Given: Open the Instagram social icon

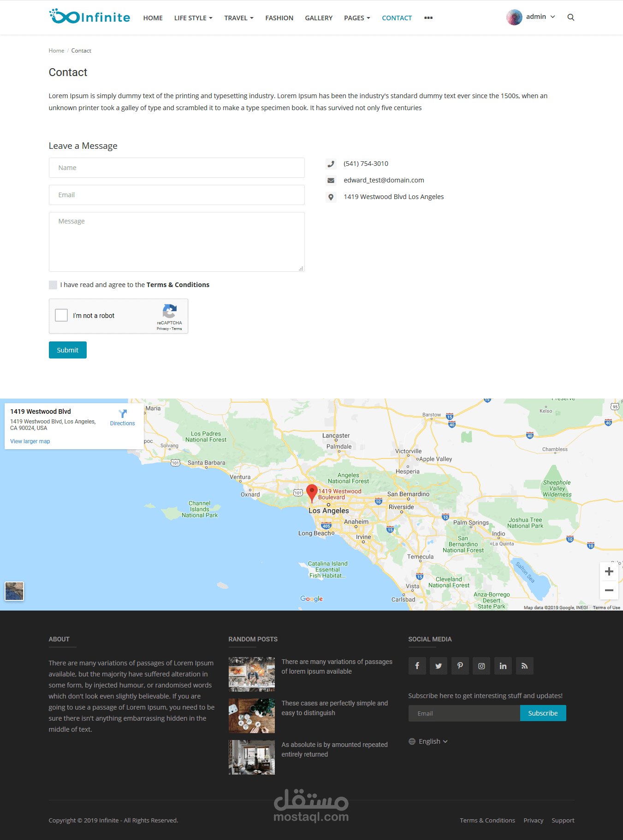Looking at the screenshot, I should click(481, 666).
